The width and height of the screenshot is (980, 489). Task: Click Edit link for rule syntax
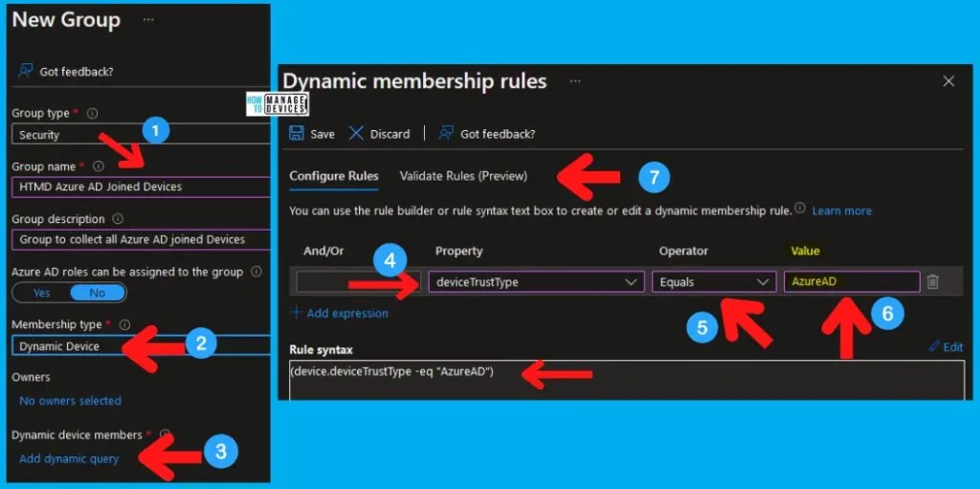952,346
